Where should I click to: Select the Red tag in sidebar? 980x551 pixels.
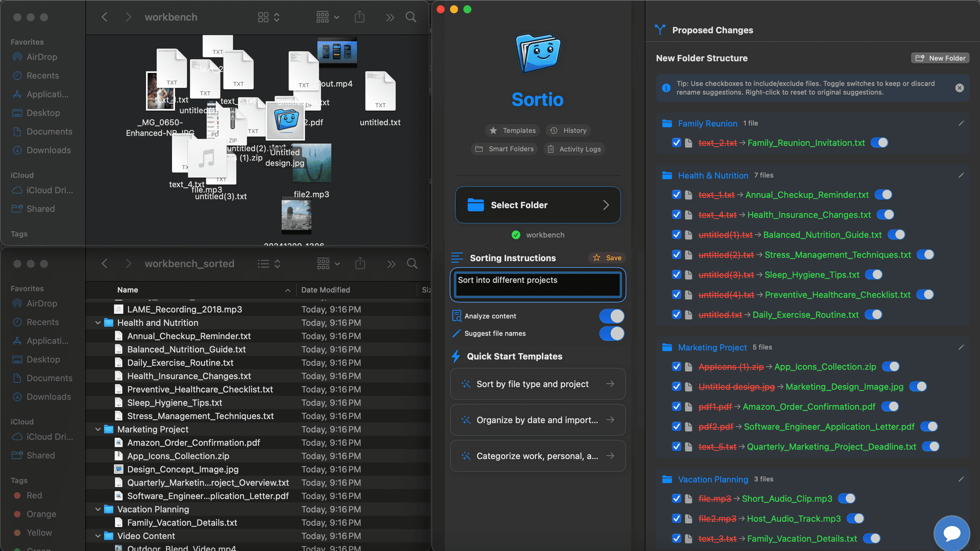pyautogui.click(x=34, y=495)
